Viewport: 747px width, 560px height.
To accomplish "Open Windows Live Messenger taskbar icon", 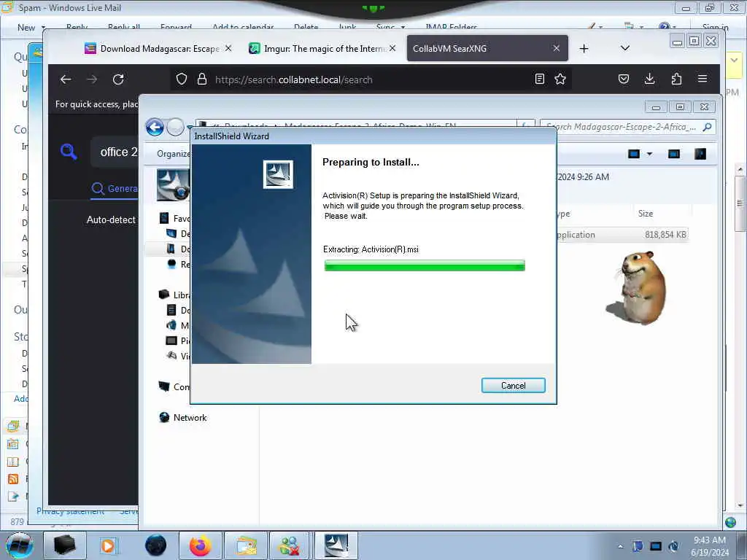I will 290,545.
